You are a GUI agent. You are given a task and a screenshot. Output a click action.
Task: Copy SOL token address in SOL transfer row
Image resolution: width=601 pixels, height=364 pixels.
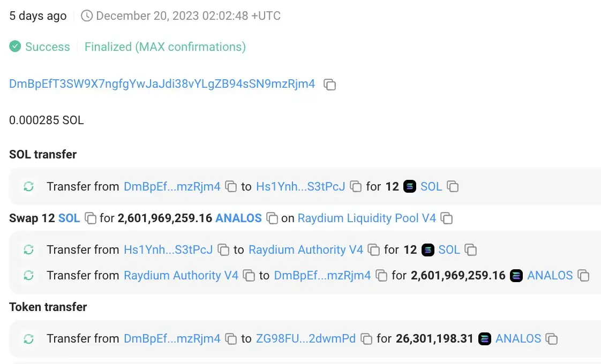pyautogui.click(x=453, y=187)
